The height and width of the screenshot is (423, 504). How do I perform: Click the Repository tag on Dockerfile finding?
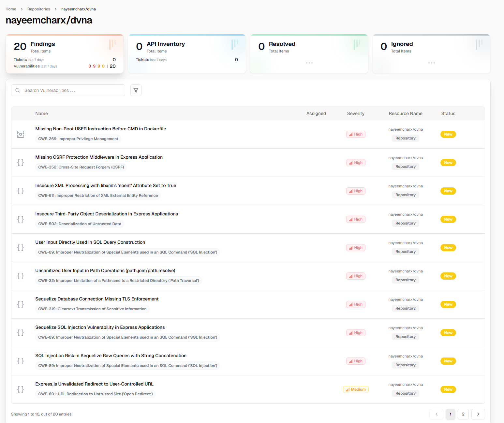[405, 138]
